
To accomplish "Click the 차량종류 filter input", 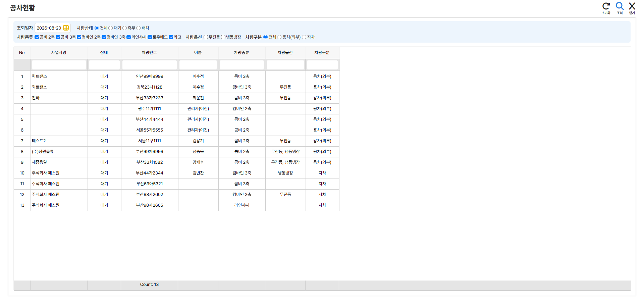I will 242,65.
